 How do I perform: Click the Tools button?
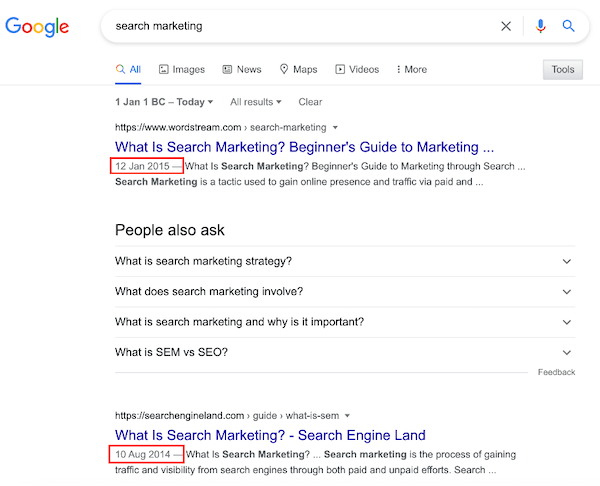[x=562, y=69]
